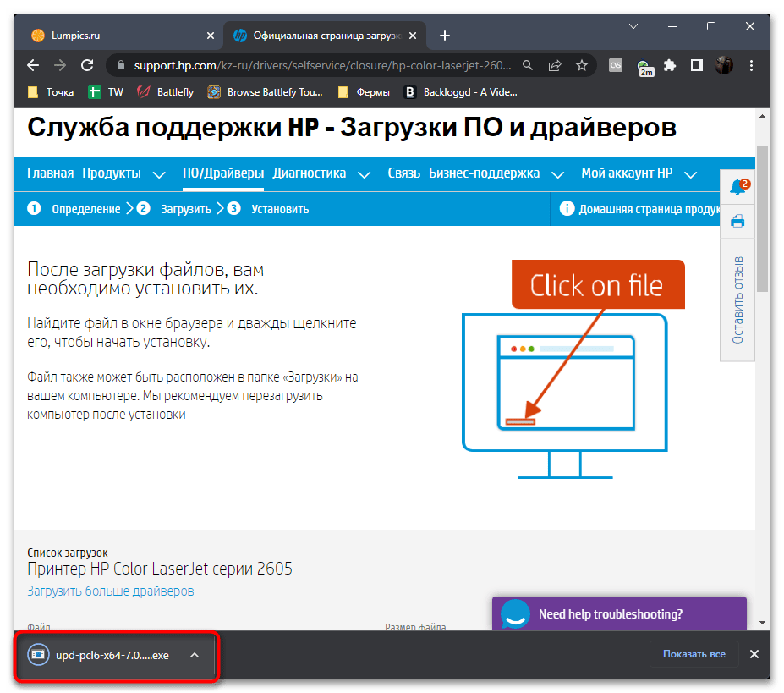Go back with the browser back arrow
784x693 pixels.
33,65
